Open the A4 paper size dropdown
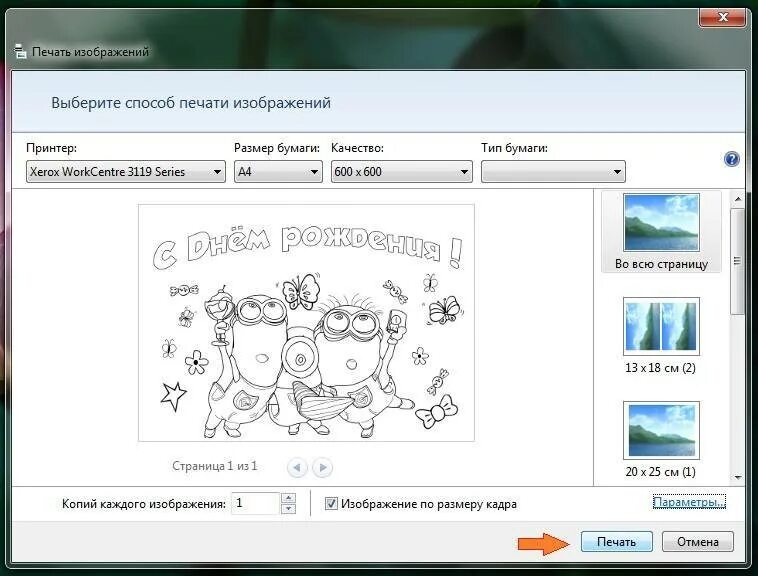The height and width of the screenshot is (576, 758). click(278, 172)
